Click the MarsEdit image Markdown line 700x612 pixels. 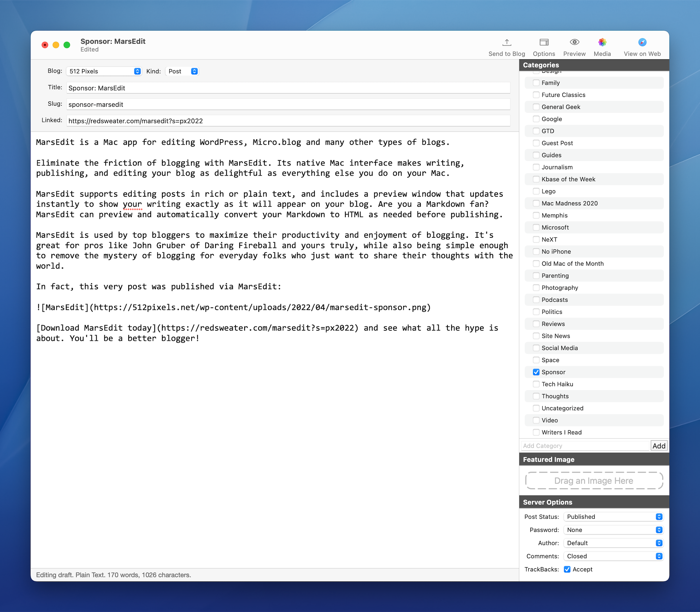(234, 307)
